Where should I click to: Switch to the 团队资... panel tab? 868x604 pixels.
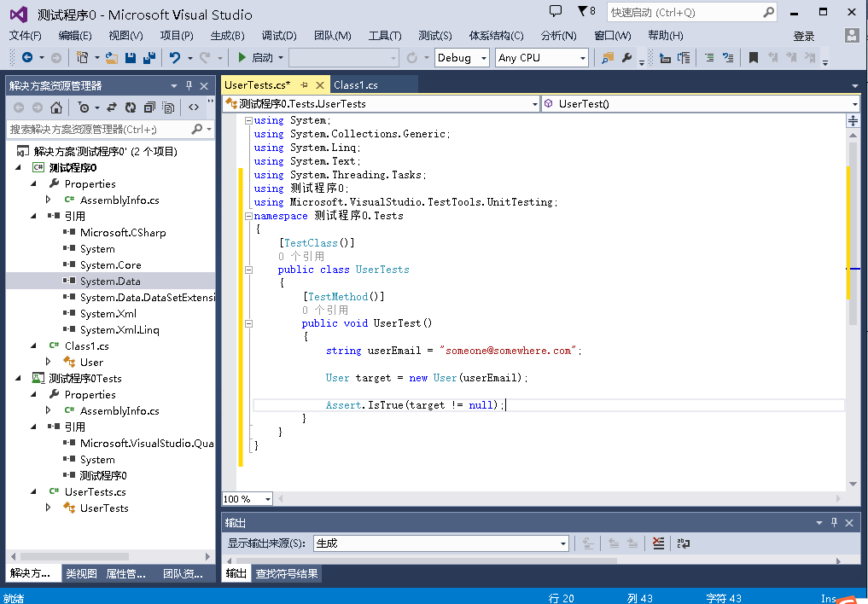183,573
